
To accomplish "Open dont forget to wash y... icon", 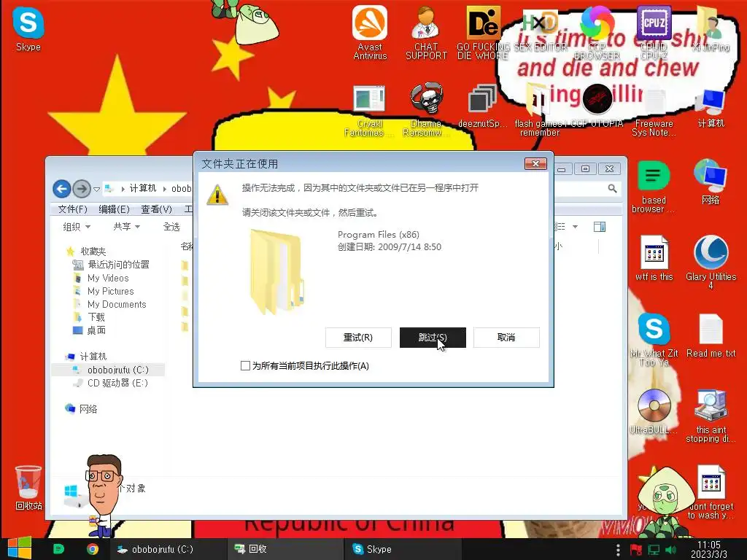I will 711,492.
